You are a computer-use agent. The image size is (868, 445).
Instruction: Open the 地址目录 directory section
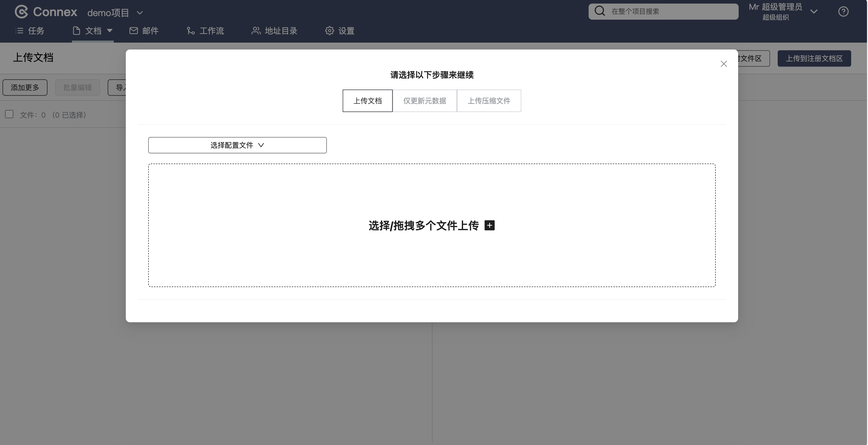pyautogui.click(x=274, y=31)
